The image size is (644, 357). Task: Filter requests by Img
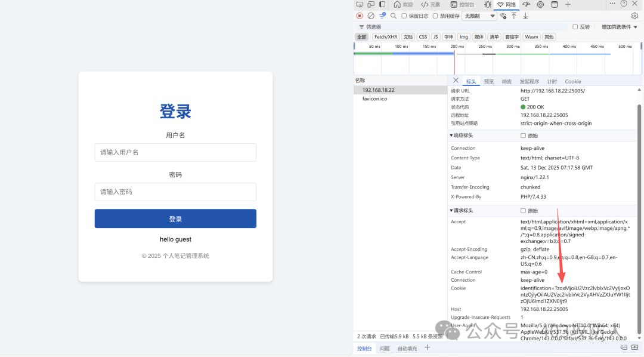pos(464,37)
